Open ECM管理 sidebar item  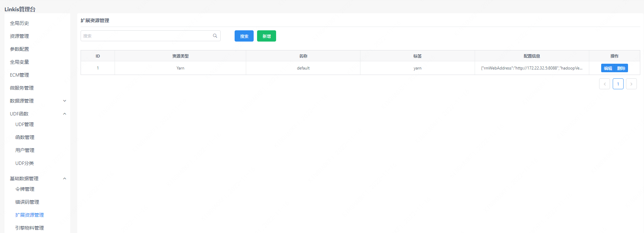[19, 75]
